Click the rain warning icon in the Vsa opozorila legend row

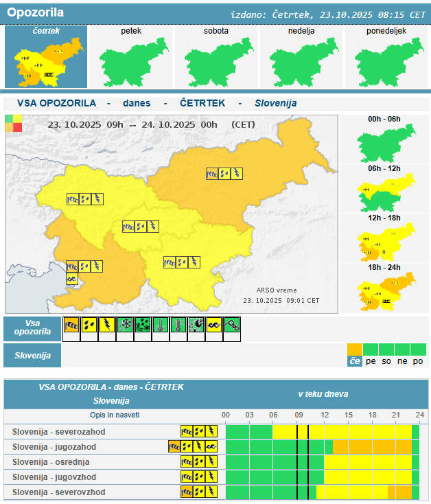click(90, 325)
